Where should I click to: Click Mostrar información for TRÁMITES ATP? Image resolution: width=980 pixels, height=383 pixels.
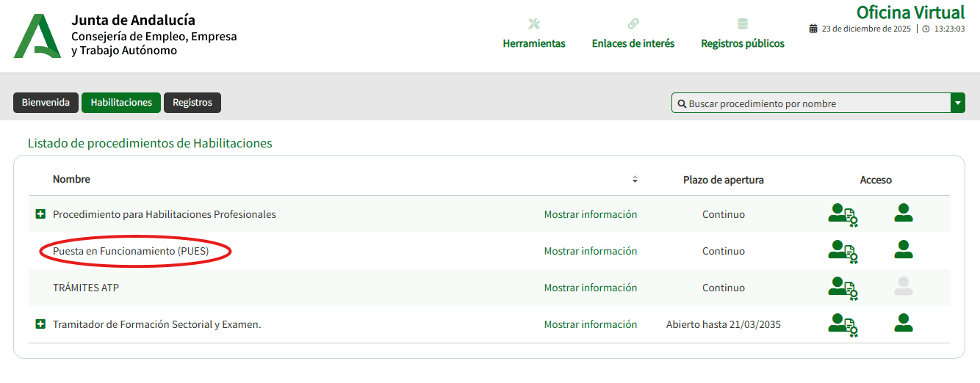(590, 288)
